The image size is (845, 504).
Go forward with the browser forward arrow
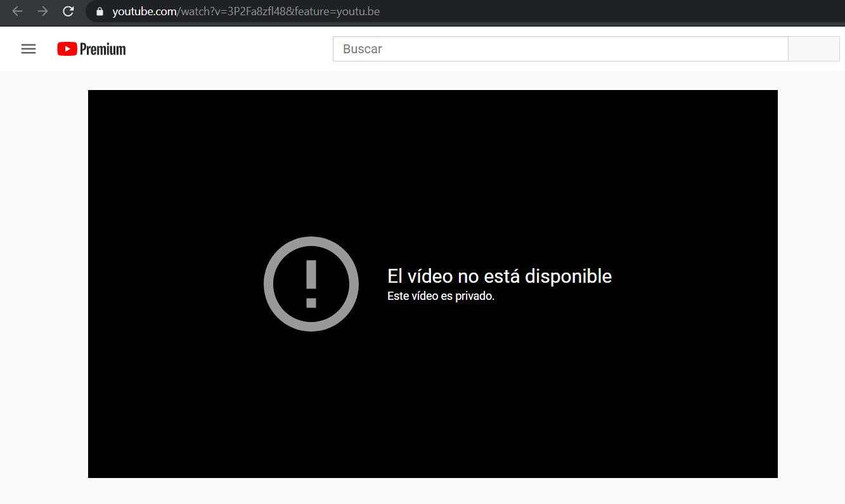pyautogui.click(x=42, y=11)
